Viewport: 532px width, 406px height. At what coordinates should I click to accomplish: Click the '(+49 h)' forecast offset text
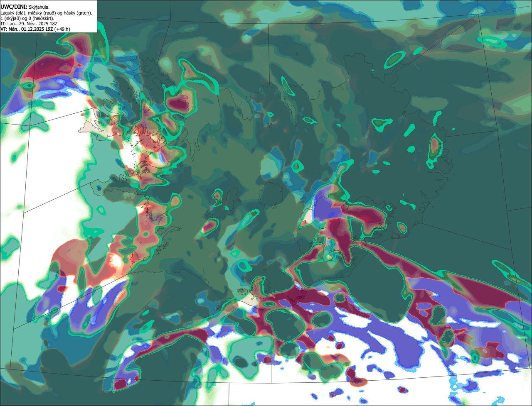tap(62, 29)
